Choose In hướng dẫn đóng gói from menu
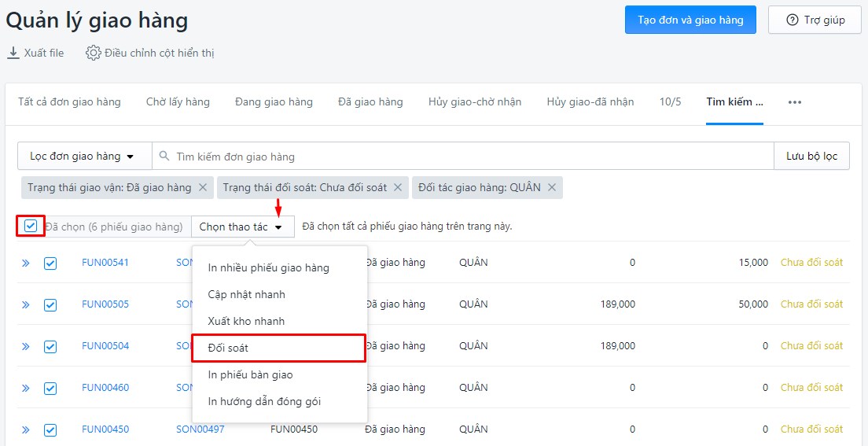The height and width of the screenshot is (446, 868). [280, 402]
